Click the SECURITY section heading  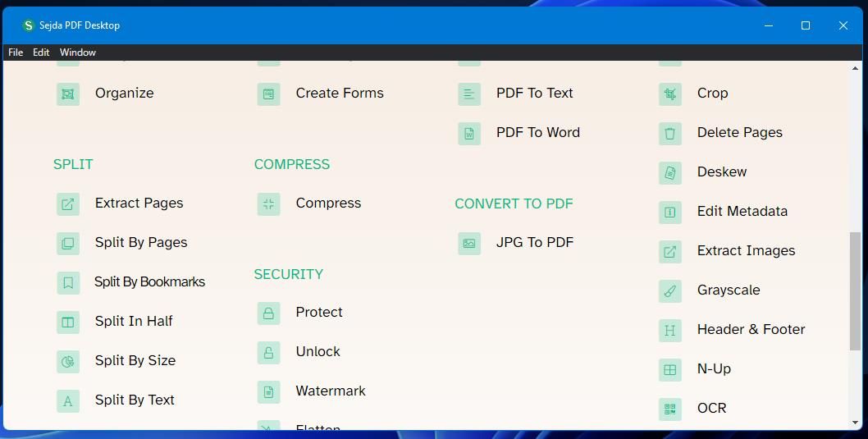pyautogui.click(x=289, y=274)
